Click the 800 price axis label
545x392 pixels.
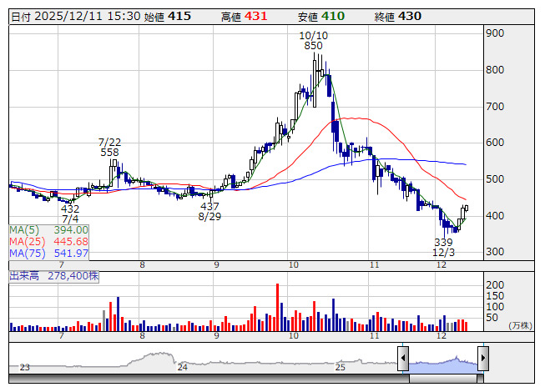pyautogui.click(x=495, y=70)
